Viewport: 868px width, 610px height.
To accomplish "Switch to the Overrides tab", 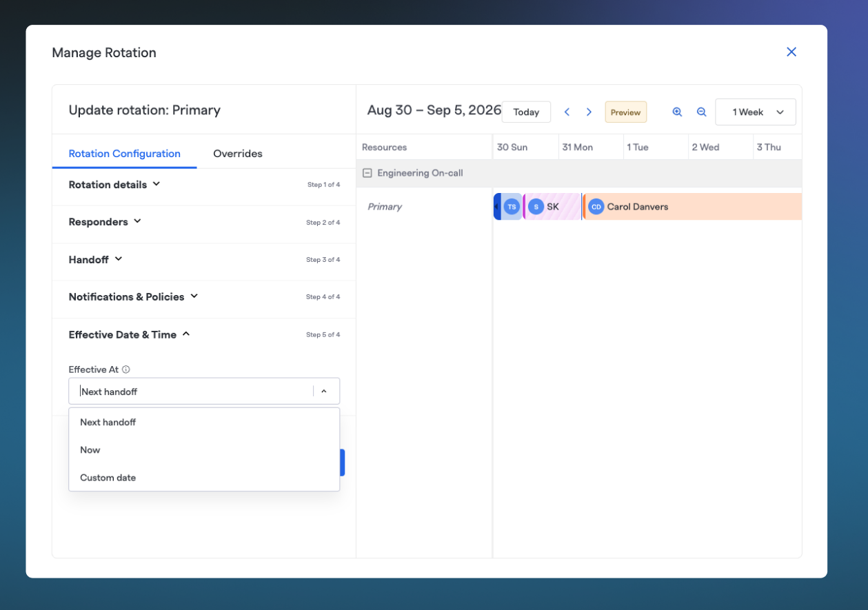I will tap(238, 154).
